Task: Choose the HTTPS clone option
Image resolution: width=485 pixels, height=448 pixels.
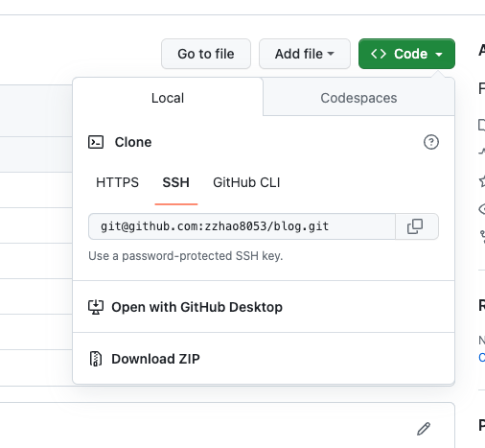Action: (x=117, y=182)
